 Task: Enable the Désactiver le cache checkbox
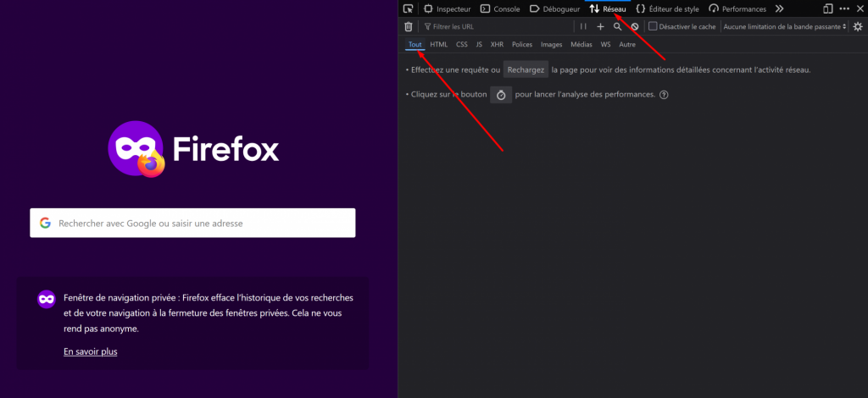[x=653, y=26]
